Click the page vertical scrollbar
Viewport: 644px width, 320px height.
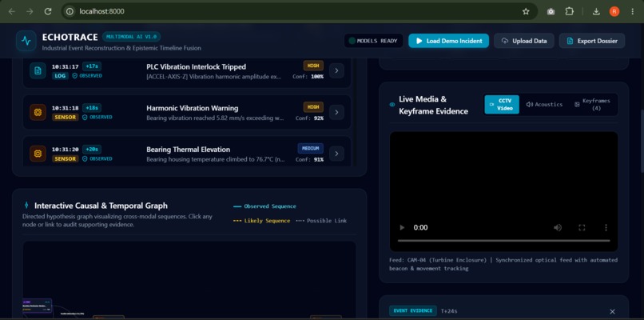[x=642, y=142]
